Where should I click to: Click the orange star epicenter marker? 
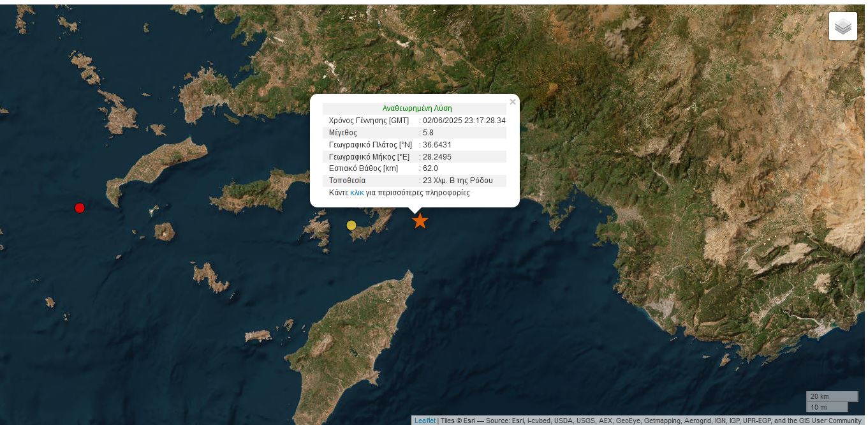click(x=420, y=221)
